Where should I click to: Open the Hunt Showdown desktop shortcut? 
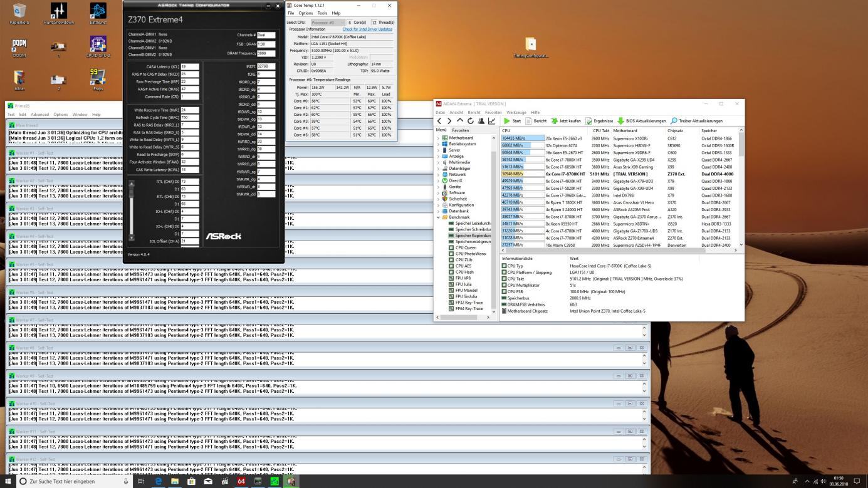pos(58,13)
